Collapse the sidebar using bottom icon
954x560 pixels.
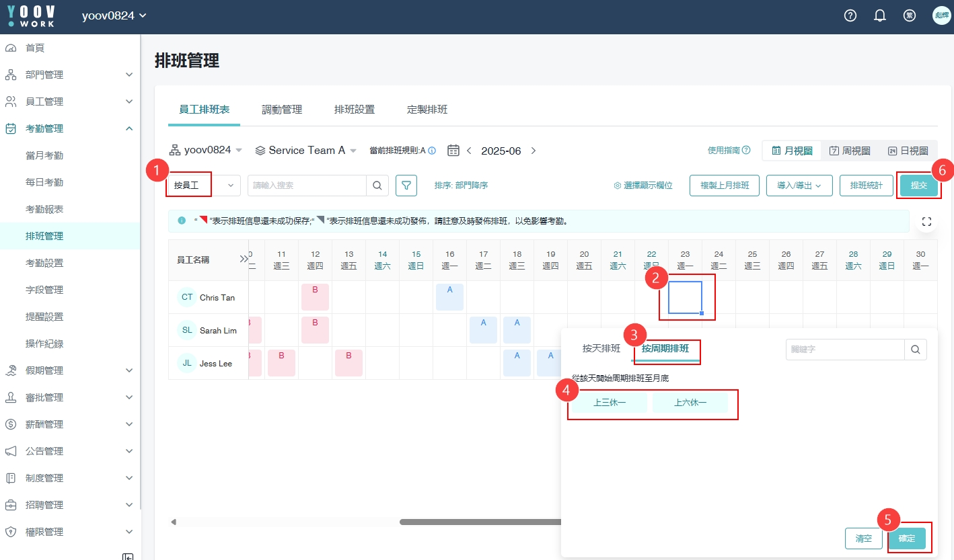(128, 555)
